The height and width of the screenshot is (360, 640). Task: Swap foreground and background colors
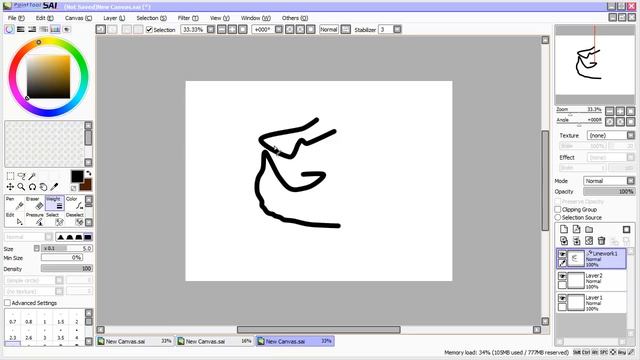(x=89, y=173)
